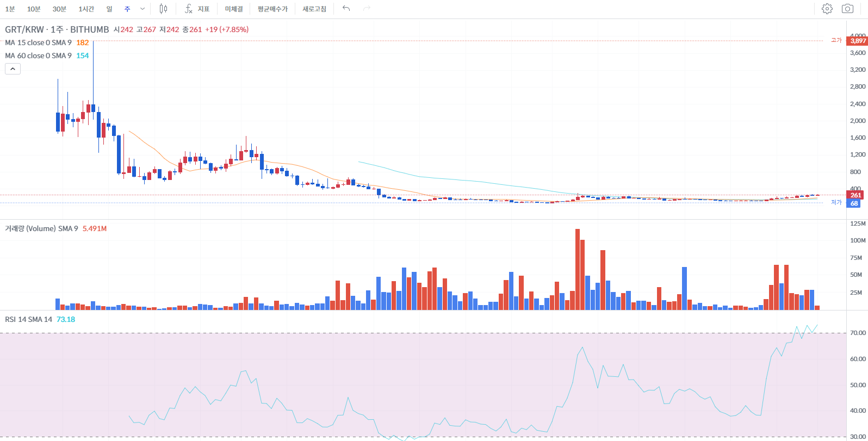Toggle 평균매수가 average buy price
This screenshot has height=441, width=868.
pyautogui.click(x=272, y=9)
